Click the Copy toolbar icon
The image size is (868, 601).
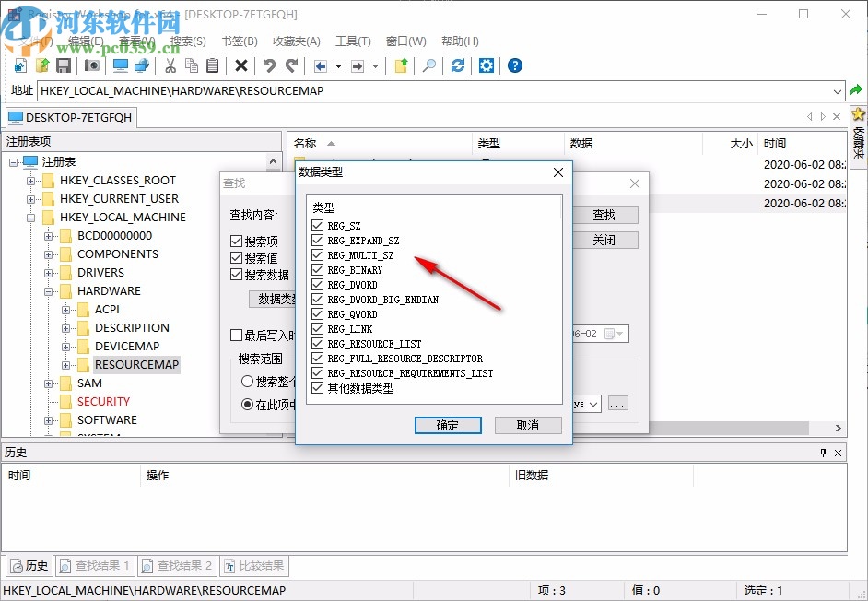click(193, 65)
